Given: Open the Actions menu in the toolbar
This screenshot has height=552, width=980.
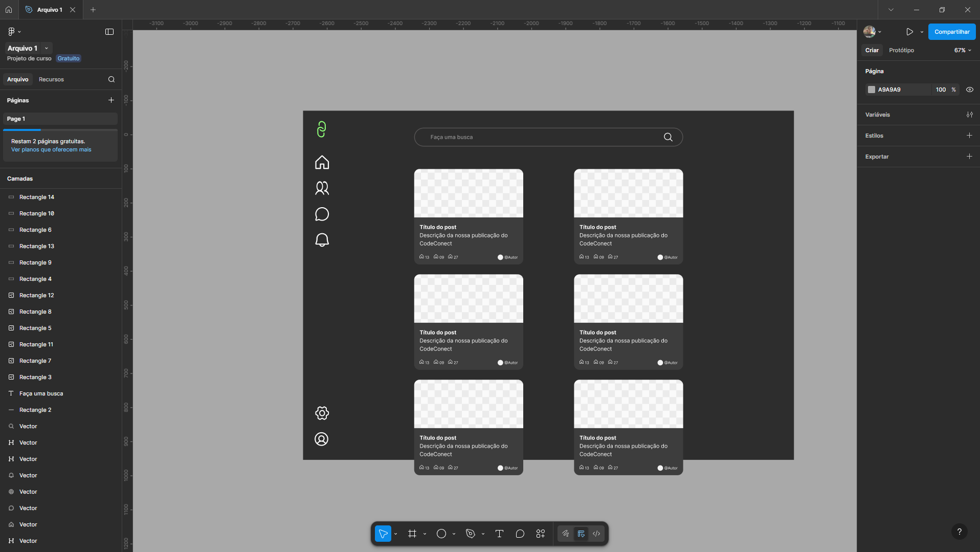Looking at the screenshot, I should pyautogui.click(x=541, y=534).
